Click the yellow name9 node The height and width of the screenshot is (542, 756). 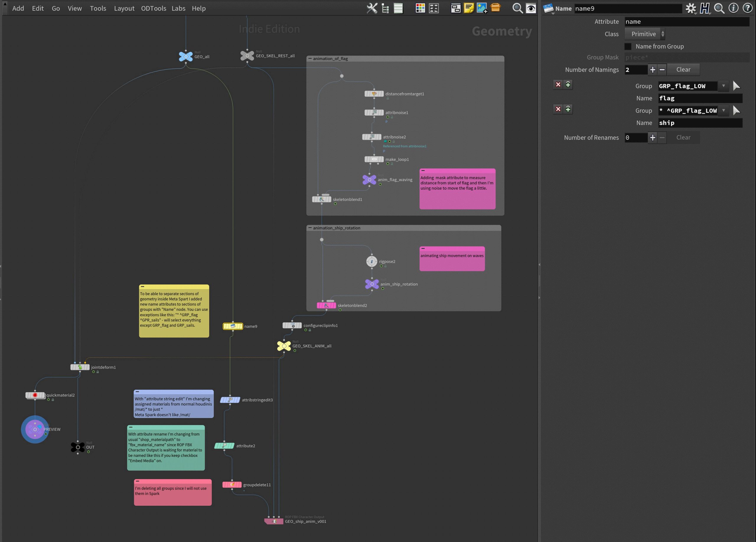pyautogui.click(x=233, y=326)
